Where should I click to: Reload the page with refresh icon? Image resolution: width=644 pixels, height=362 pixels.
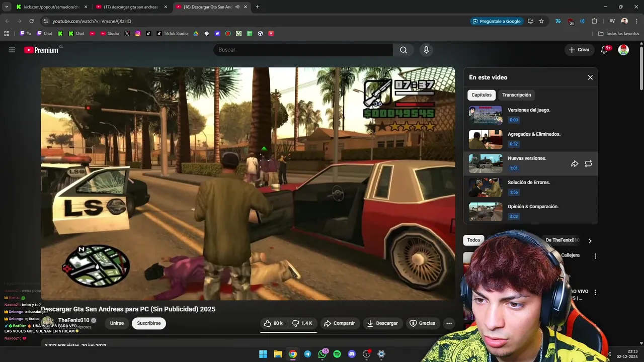tap(31, 21)
